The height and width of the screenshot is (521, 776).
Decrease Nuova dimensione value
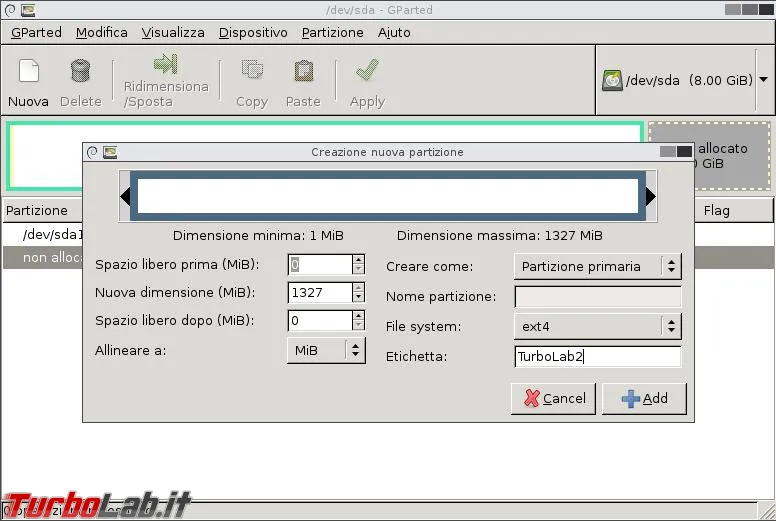(358, 297)
